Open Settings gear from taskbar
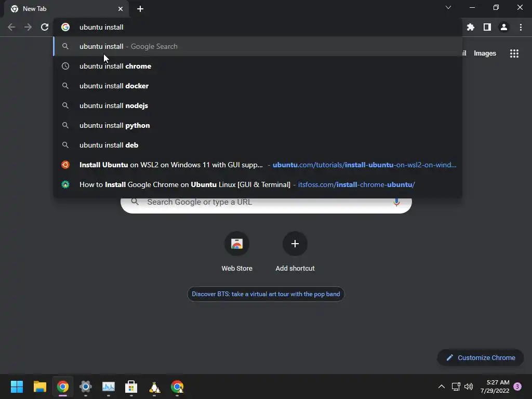The height and width of the screenshot is (399, 532). click(86, 387)
